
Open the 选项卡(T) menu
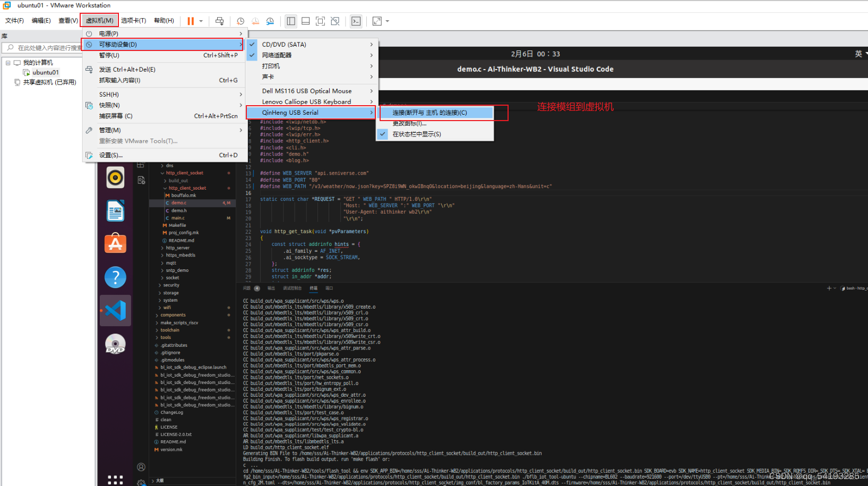133,21
